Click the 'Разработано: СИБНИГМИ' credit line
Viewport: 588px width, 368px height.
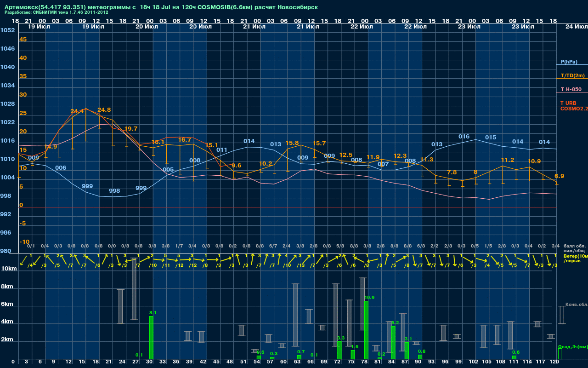click(x=57, y=12)
